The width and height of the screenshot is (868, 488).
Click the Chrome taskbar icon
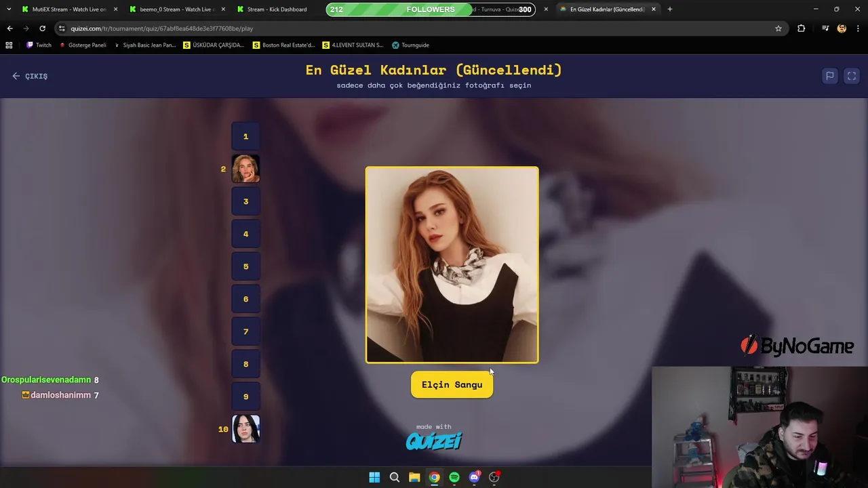click(434, 477)
